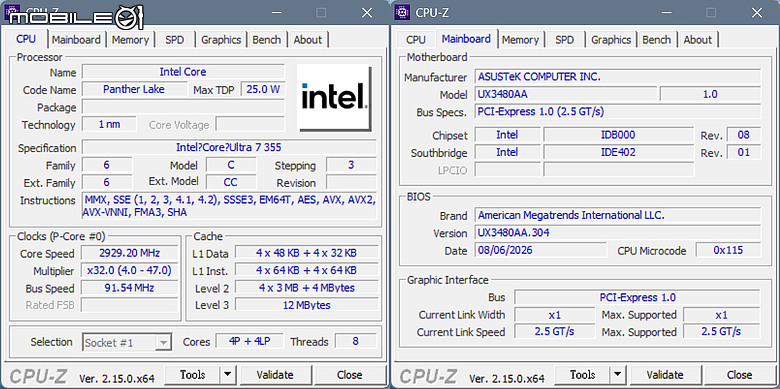The height and width of the screenshot is (389, 780).
Task: Click Validate in the right CPU-Z window
Action: pos(665,375)
